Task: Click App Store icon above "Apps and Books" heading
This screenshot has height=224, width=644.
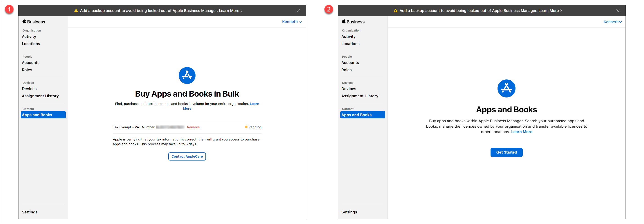Action: tap(506, 88)
